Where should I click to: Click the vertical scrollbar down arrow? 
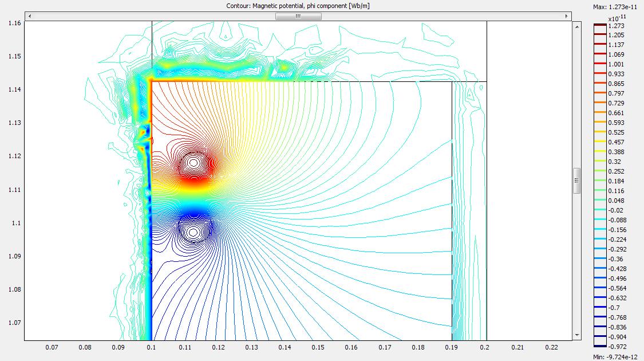pyautogui.click(x=576, y=335)
